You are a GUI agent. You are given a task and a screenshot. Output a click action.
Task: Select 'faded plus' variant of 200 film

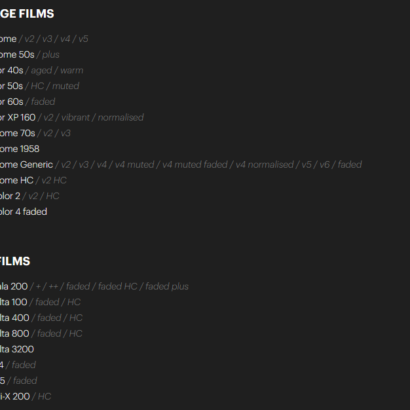[167, 286]
